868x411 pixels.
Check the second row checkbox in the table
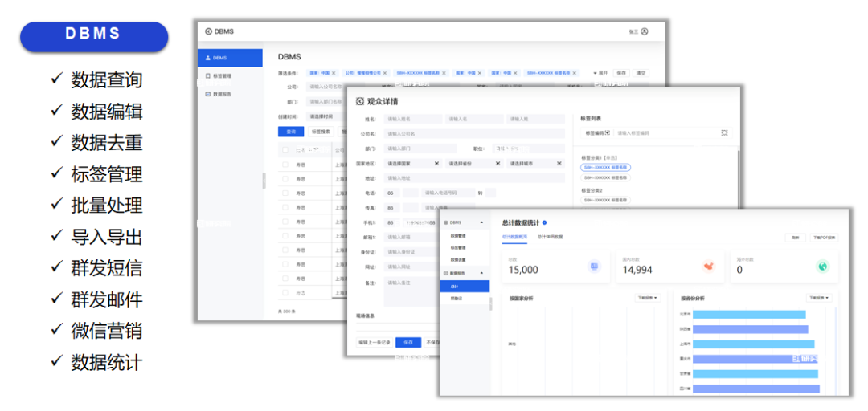point(285,179)
